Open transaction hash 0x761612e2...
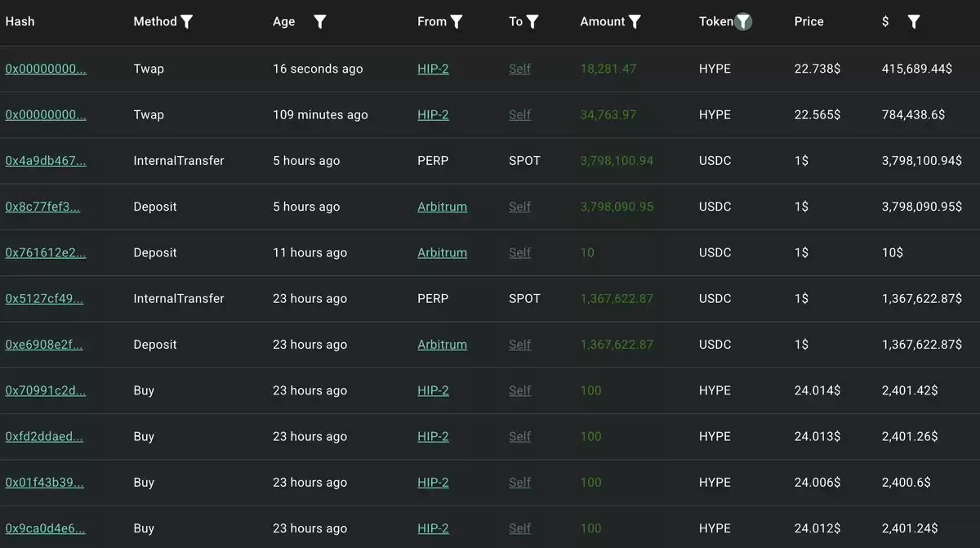980x548 pixels. tap(46, 252)
